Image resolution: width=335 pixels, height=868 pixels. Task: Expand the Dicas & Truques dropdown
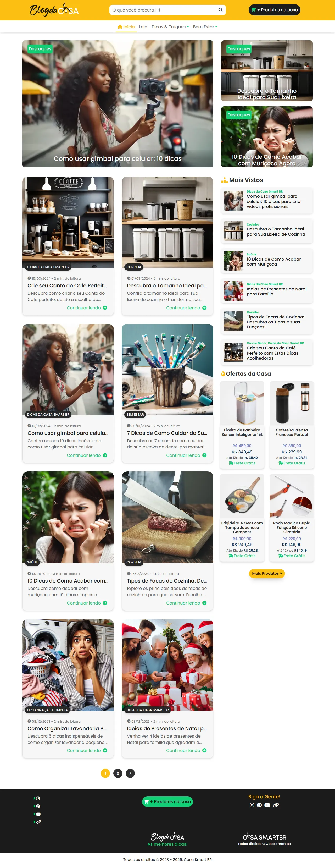pyautogui.click(x=170, y=27)
